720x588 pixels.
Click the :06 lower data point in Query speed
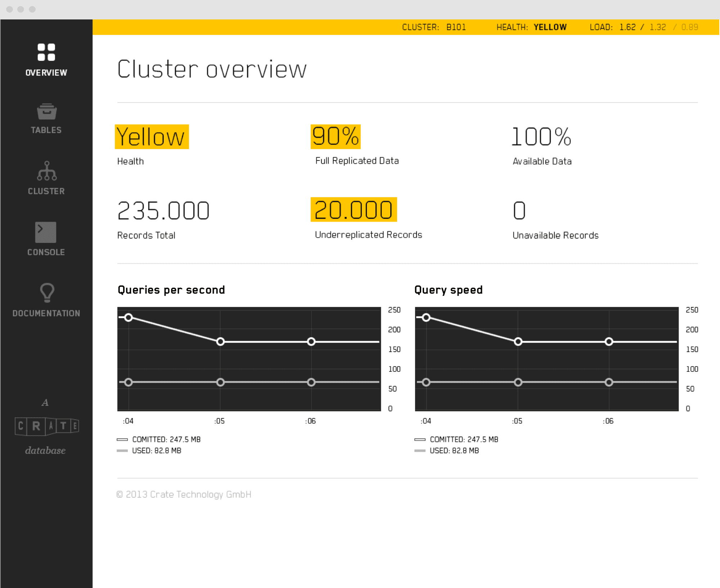[609, 382]
